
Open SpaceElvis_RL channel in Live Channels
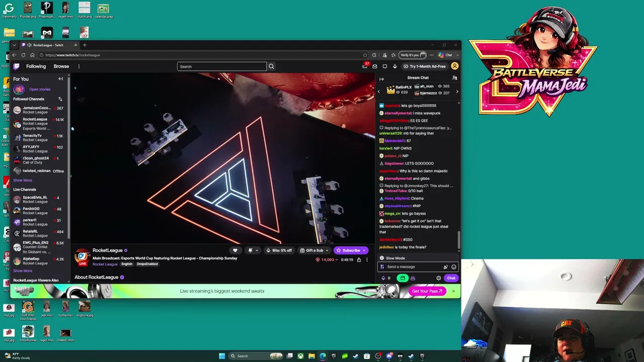38,200
